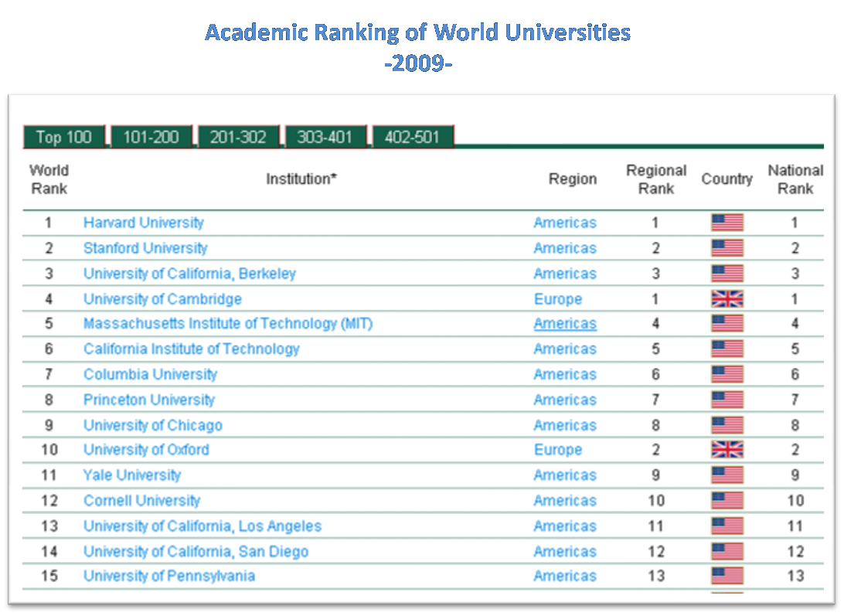The width and height of the screenshot is (844, 616).
Task: Click the University of Chicago link
Action: (153, 425)
